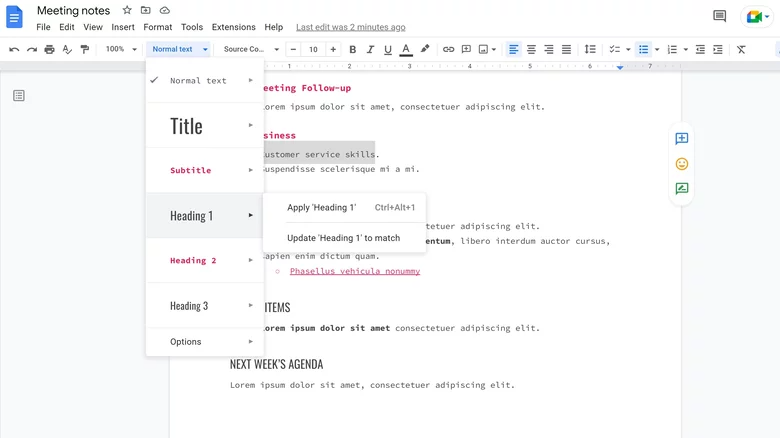Expand the Heading 3 submenu
Viewport: 780px width, 438px height.
(x=205, y=306)
